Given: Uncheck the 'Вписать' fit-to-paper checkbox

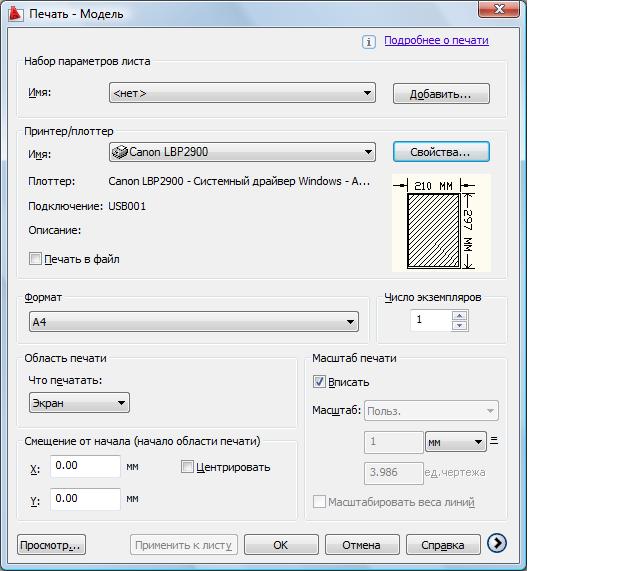Looking at the screenshot, I should (319, 382).
